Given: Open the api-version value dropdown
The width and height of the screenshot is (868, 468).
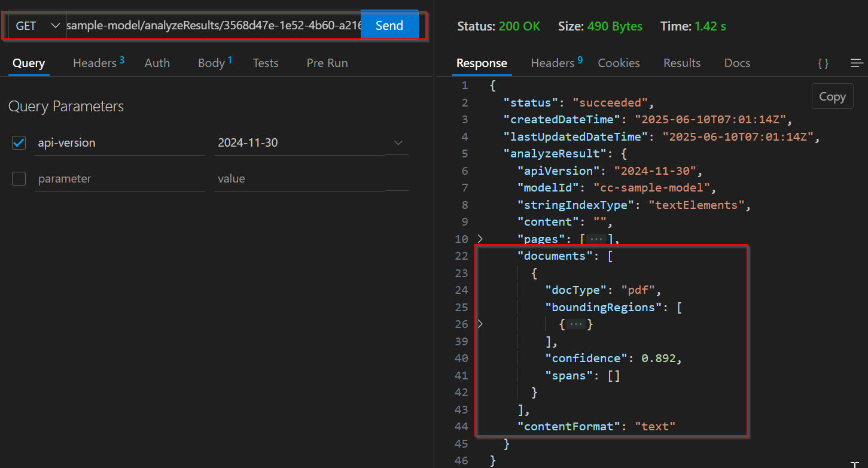Looking at the screenshot, I should tap(398, 142).
